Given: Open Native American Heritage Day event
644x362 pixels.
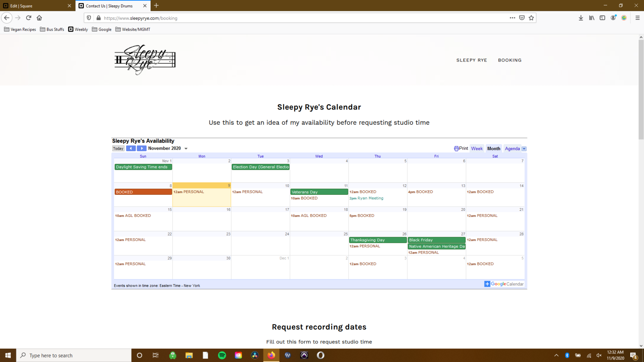Looking at the screenshot, I should (x=436, y=246).
